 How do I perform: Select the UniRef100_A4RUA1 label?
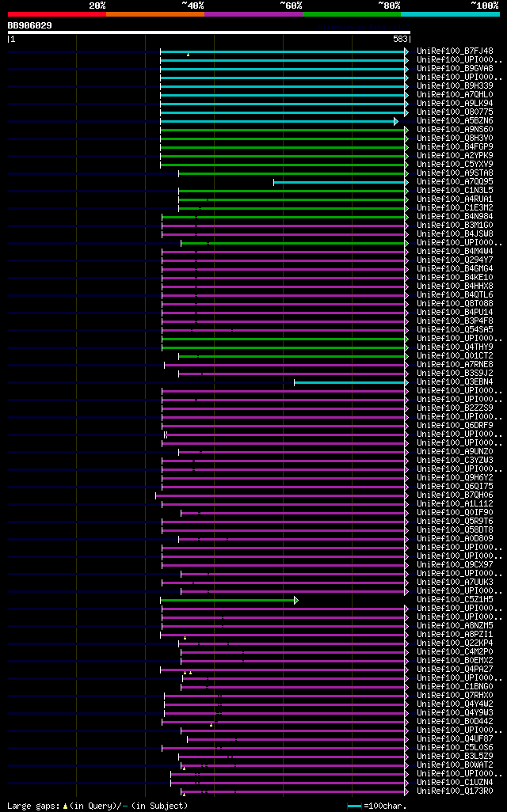click(456, 199)
